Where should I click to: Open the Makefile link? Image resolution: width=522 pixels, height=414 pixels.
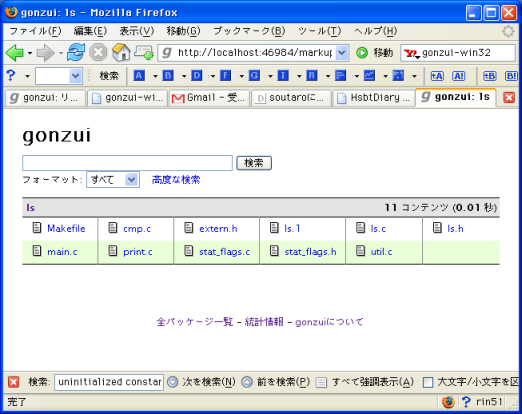(x=66, y=229)
